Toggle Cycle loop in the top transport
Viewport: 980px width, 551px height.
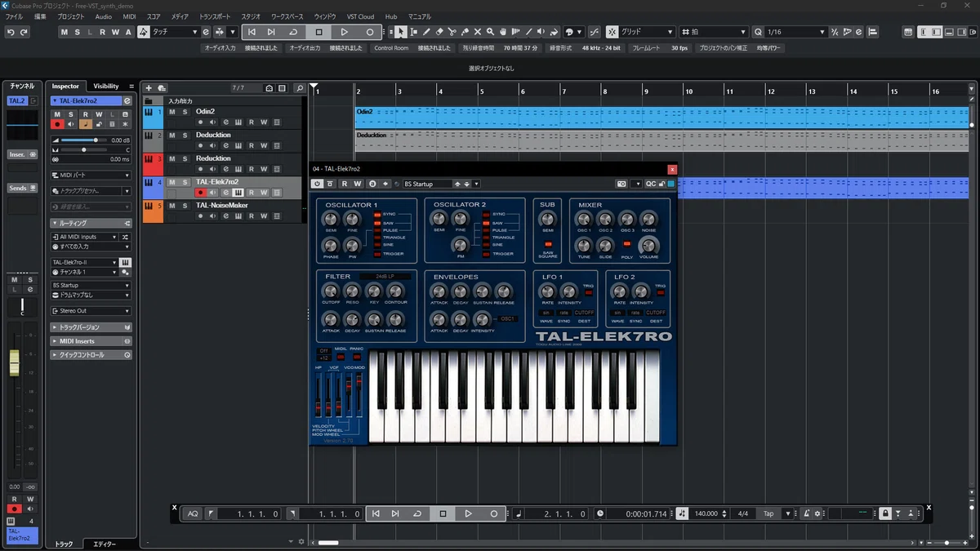293,32
